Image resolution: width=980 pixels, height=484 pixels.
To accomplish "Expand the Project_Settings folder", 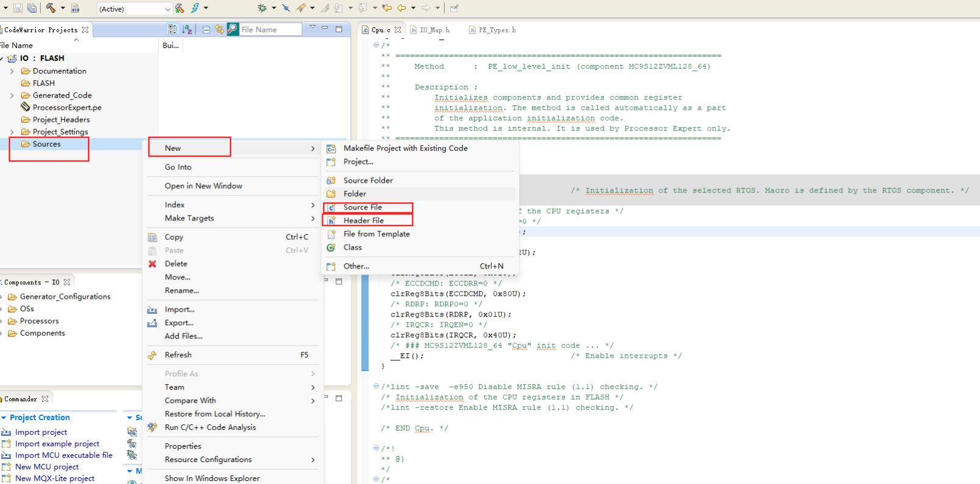I will pos(12,132).
